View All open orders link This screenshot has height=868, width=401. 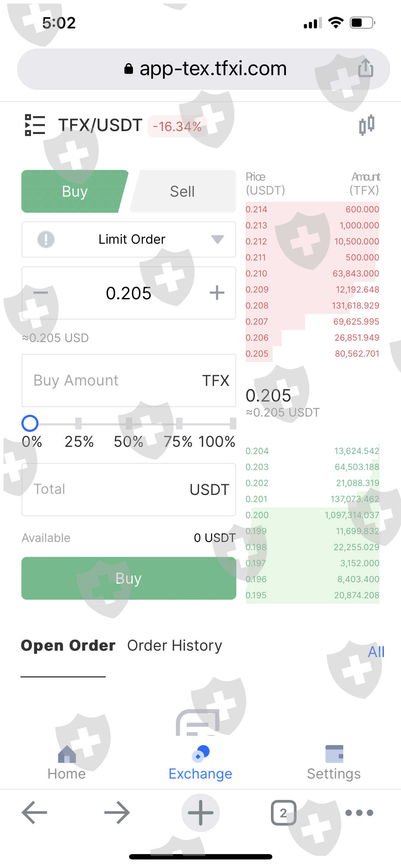[376, 652]
